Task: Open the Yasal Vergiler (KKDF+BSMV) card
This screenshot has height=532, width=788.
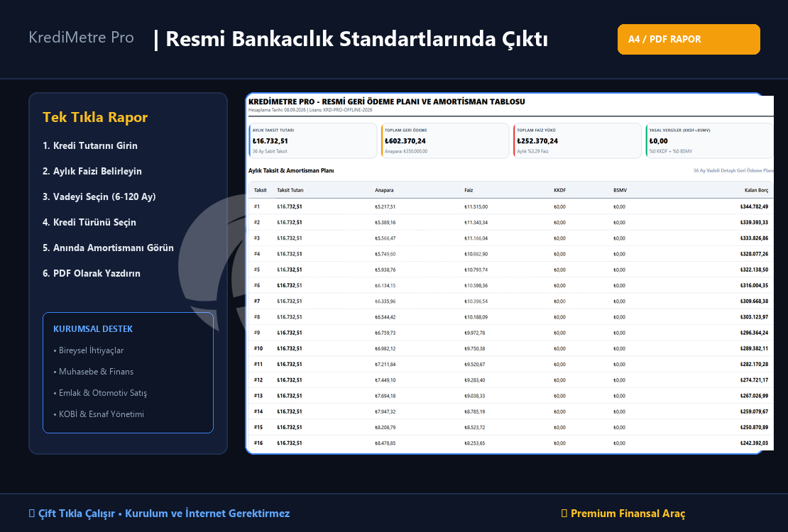Action: [710, 140]
